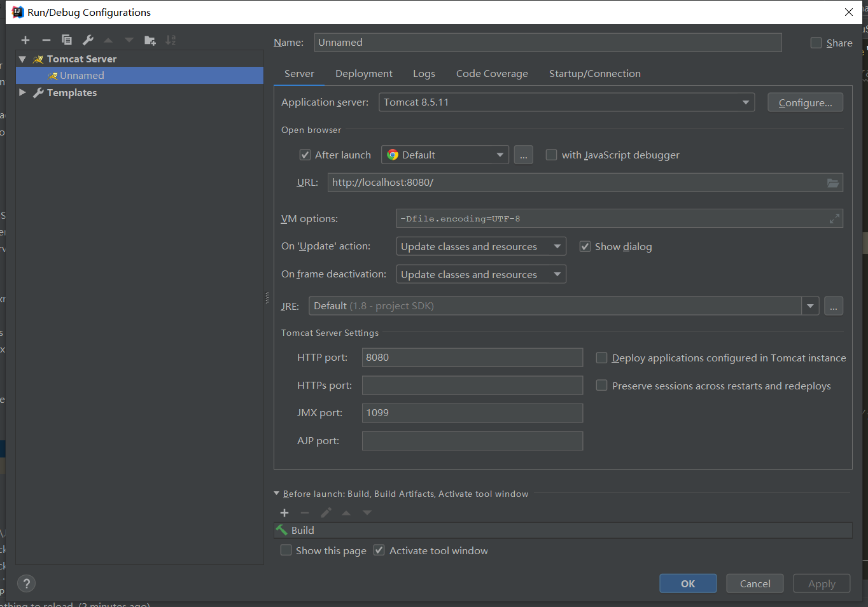Create new folder icon in toolbar

tap(150, 40)
